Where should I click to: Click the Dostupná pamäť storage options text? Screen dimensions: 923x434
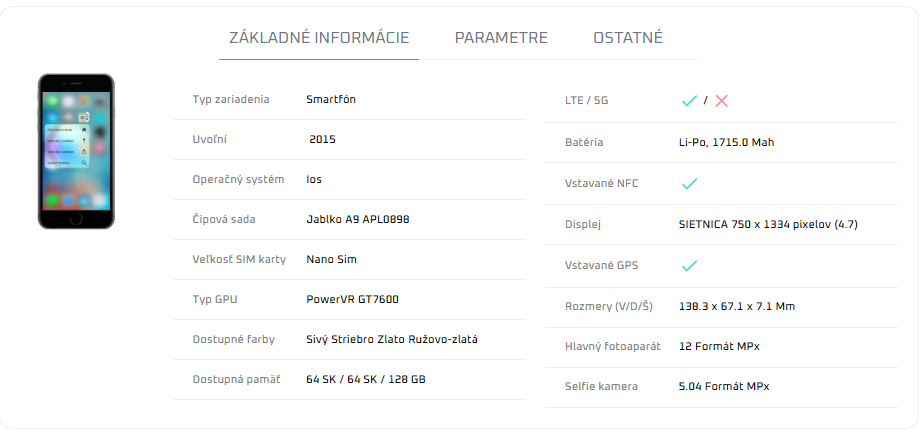click(367, 379)
